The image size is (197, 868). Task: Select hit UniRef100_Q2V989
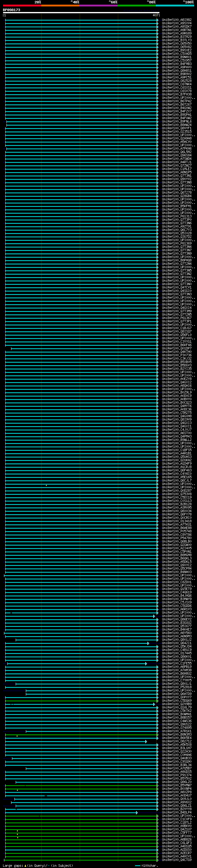[x=176, y=704]
